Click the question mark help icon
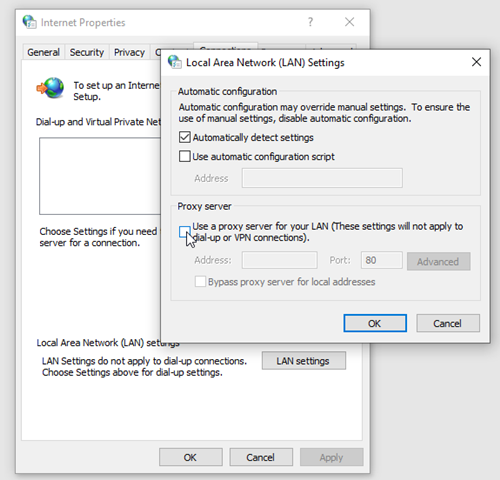This screenshot has width=500, height=480. (x=310, y=22)
